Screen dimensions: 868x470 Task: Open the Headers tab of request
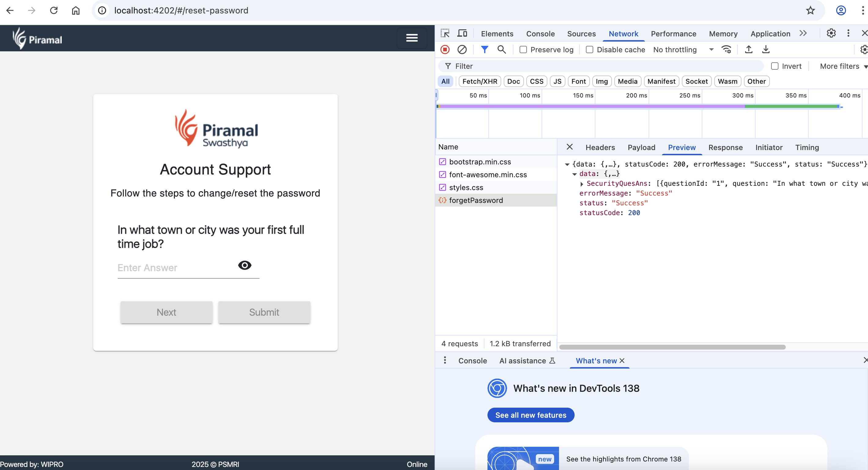[x=600, y=147]
